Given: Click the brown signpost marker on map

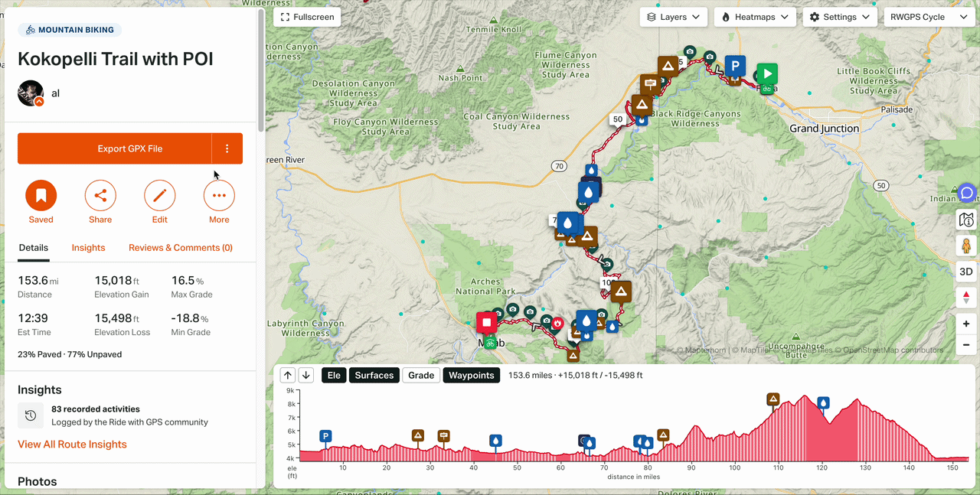Looking at the screenshot, I should [x=651, y=83].
